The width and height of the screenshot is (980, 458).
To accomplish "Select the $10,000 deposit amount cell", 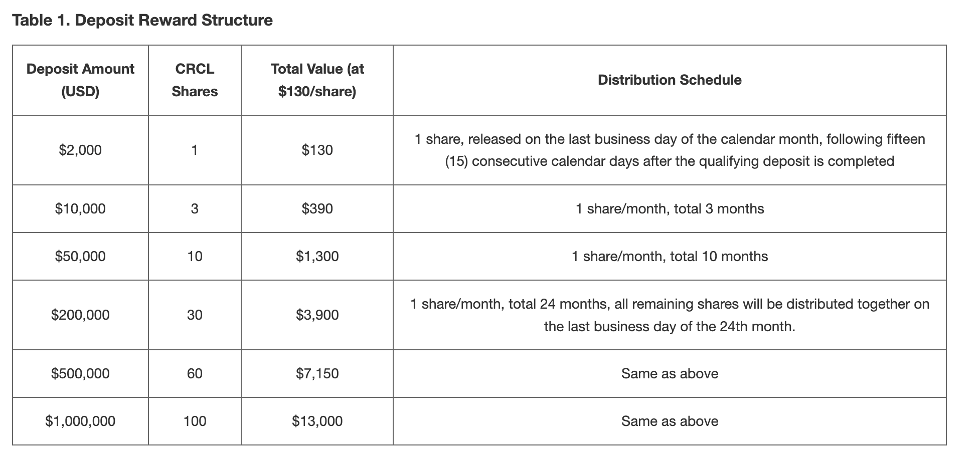I will pyautogui.click(x=80, y=208).
